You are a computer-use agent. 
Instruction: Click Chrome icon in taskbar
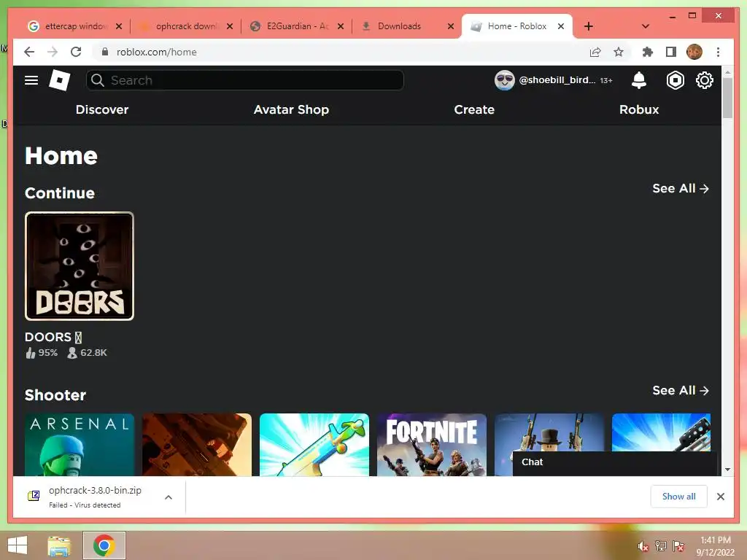(x=104, y=545)
